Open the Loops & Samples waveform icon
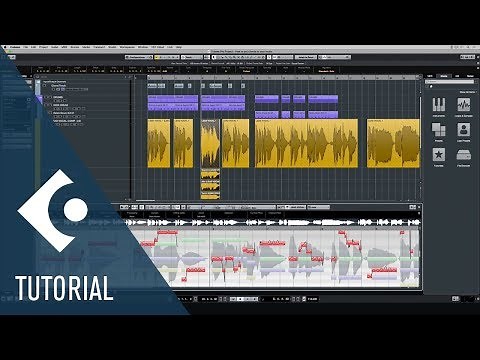 (463, 105)
